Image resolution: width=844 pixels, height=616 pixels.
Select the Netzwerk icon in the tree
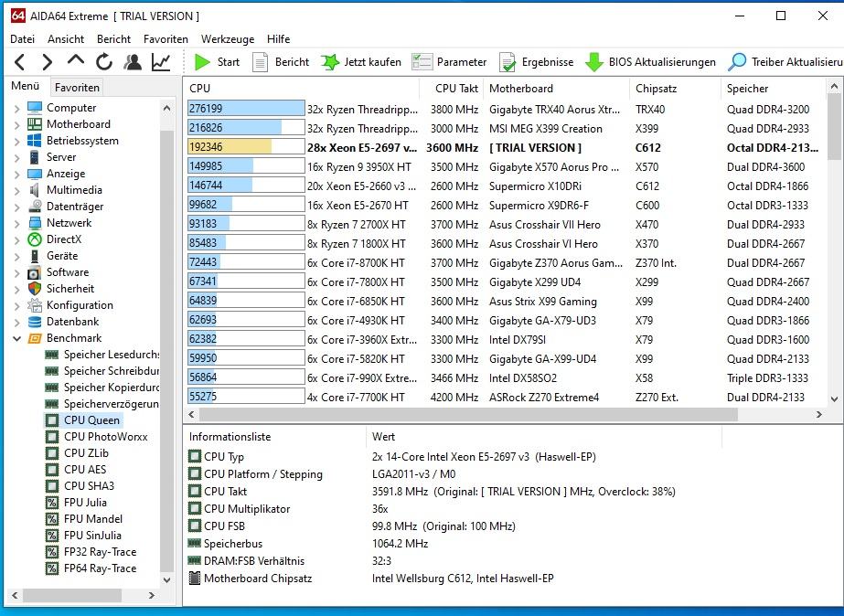[35, 223]
